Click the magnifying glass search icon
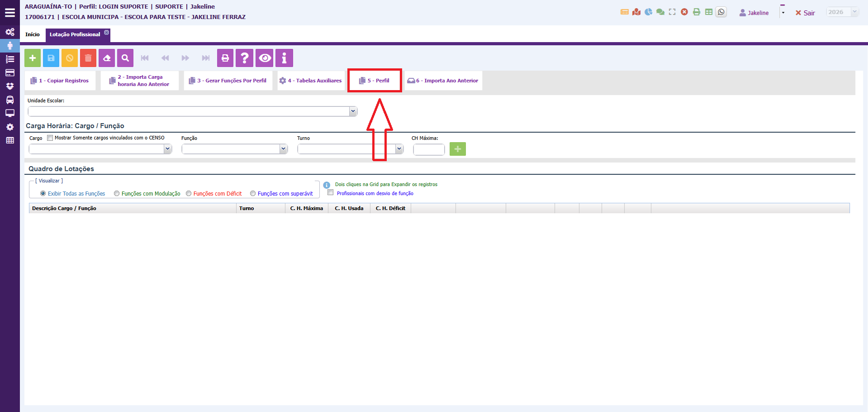The height and width of the screenshot is (412, 868). tap(125, 58)
